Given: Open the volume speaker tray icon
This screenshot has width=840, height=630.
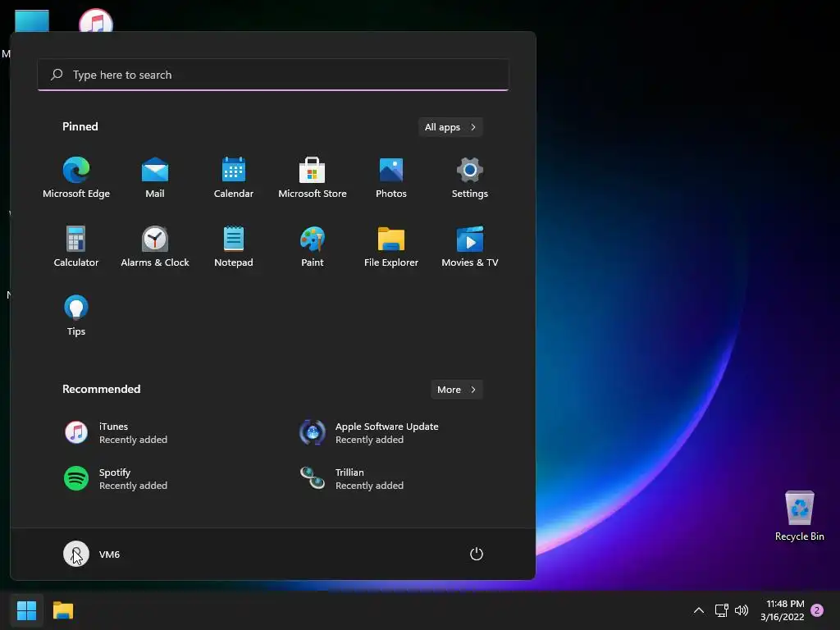Looking at the screenshot, I should [x=742, y=610].
